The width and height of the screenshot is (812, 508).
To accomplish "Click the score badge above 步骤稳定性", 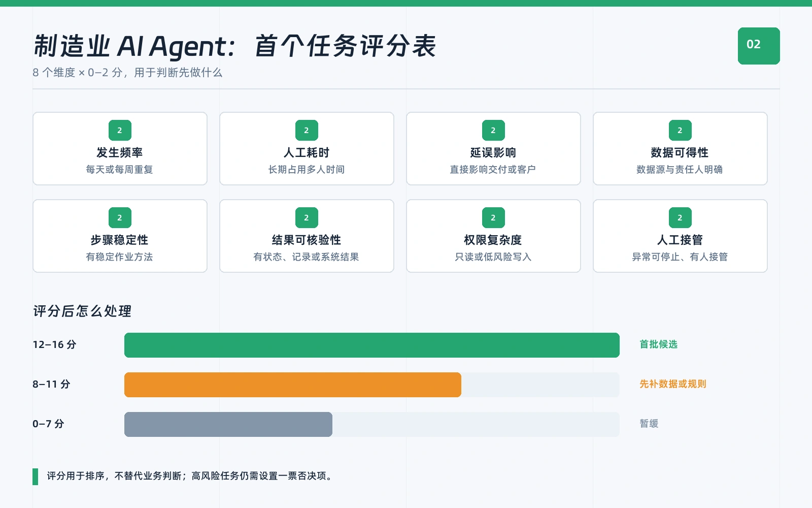I will pyautogui.click(x=120, y=218).
